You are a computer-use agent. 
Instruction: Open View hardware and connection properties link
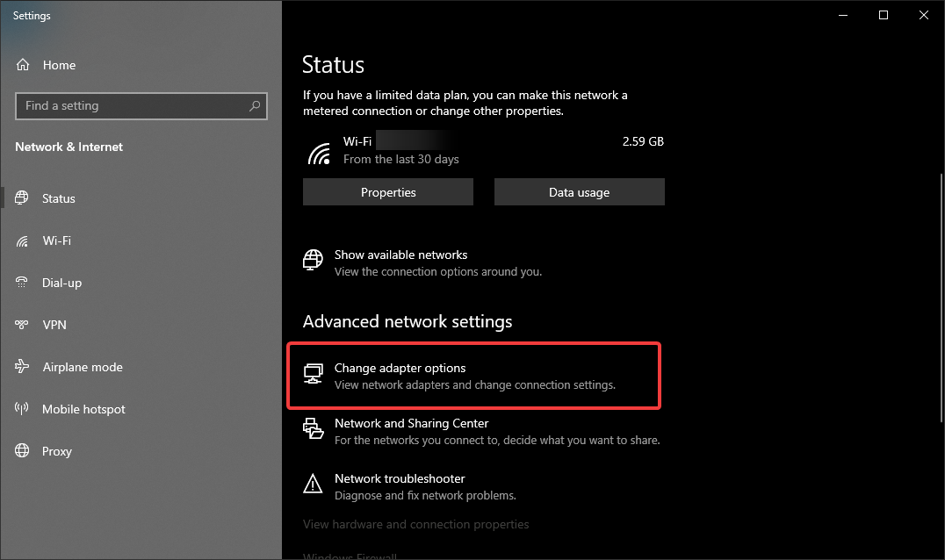(x=415, y=524)
